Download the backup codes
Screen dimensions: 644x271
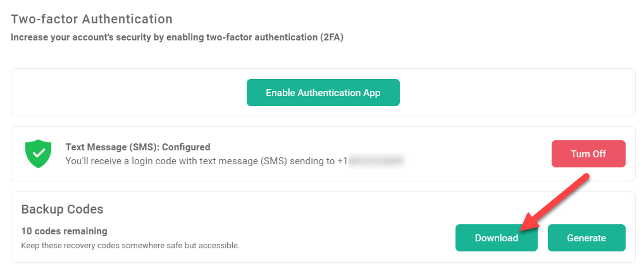coord(496,238)
